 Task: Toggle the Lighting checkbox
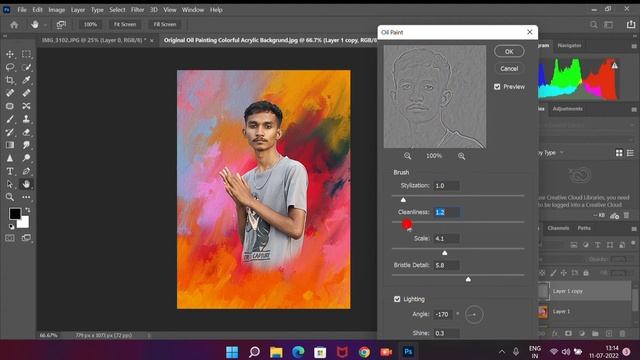(x=397, y=299)
